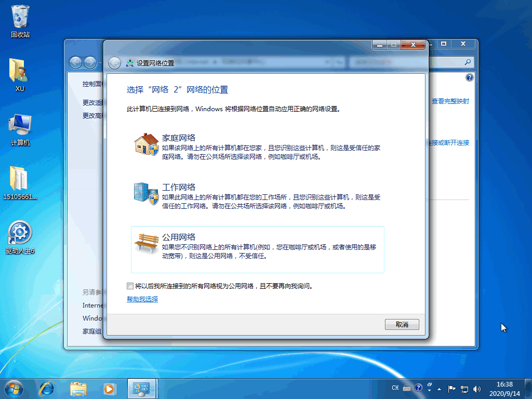Pick the 公用网络 (Public network) bench icon

[x=146, y=243]
